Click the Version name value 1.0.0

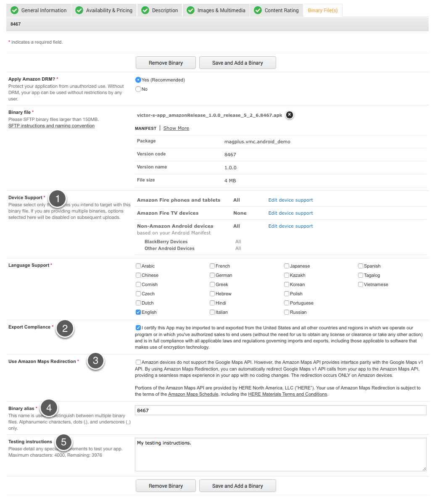coord(230,168)
